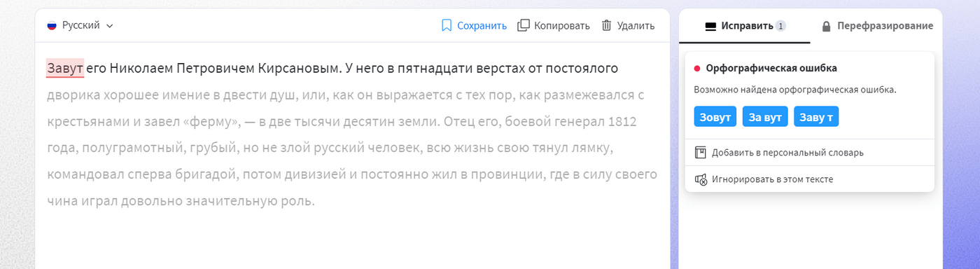Screen dimensions: 980x269
Task: Click the personal dictionary icon
Action: coord(700,152)
